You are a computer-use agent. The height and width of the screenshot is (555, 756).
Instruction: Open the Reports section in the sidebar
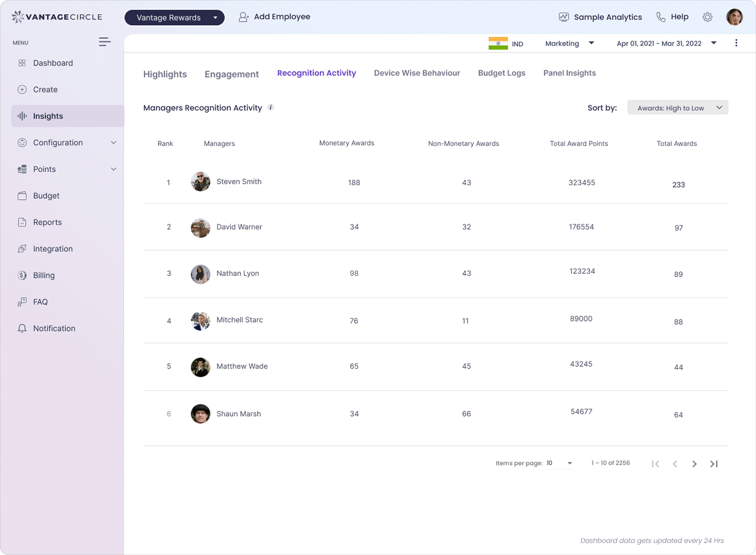(47, 222)
